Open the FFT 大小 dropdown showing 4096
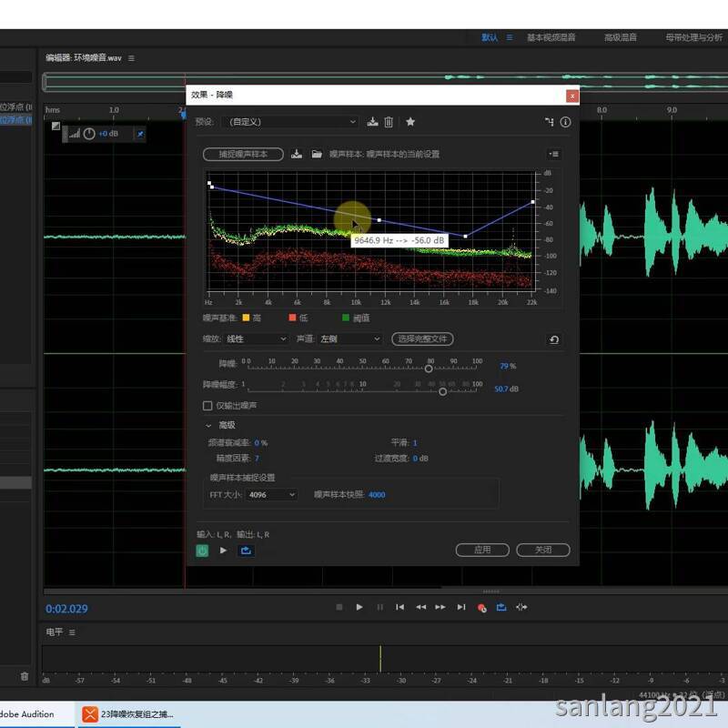Viewport: 728px width, 728px height. (271, 494)
